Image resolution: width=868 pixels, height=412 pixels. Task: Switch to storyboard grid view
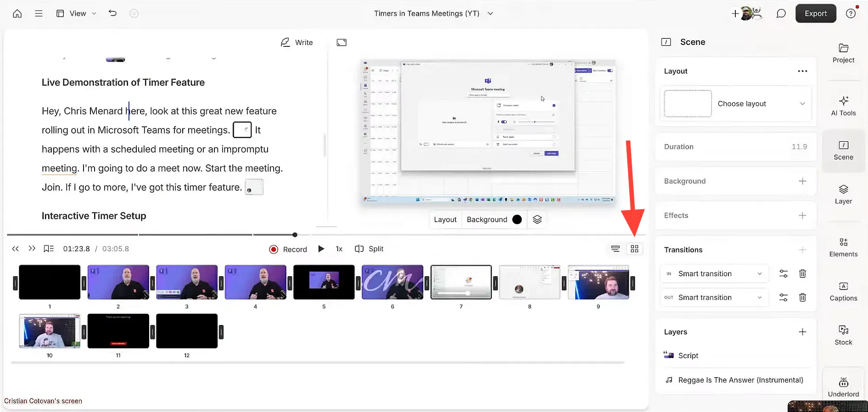(634, 249)
